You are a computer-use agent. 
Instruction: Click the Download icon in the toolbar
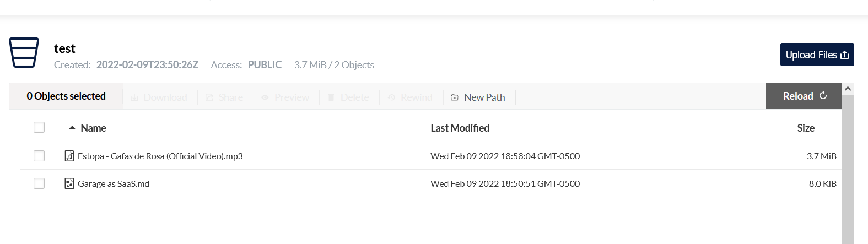[134, 97]
